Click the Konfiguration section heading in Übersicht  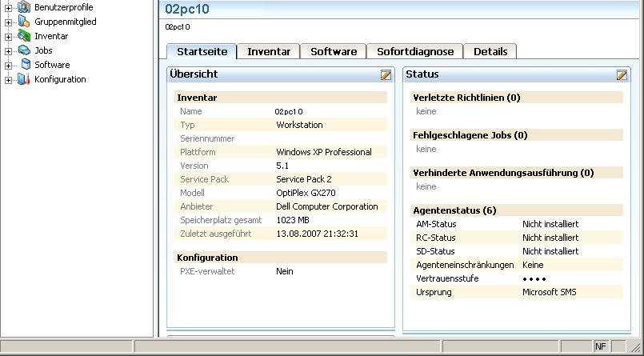point(207,258)
